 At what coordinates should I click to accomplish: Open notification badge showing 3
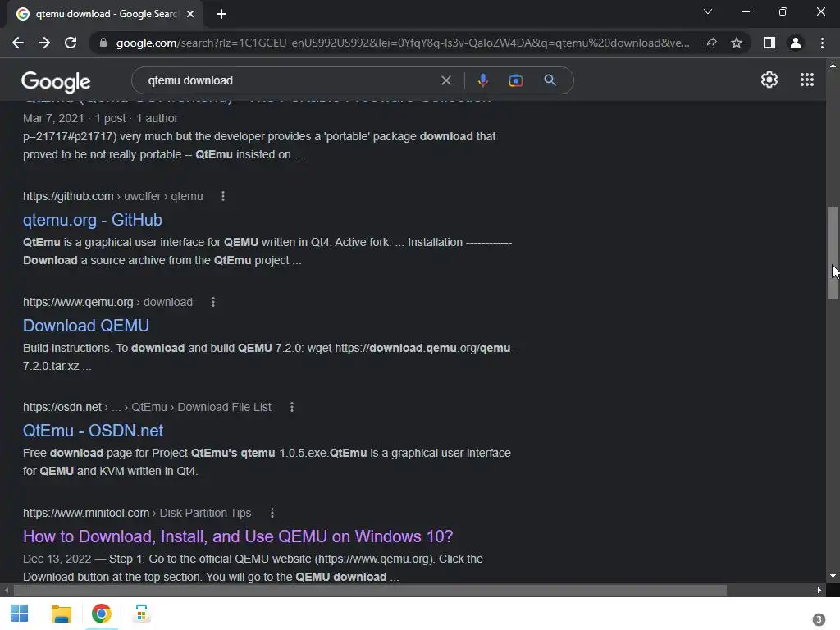pos(818,620)
